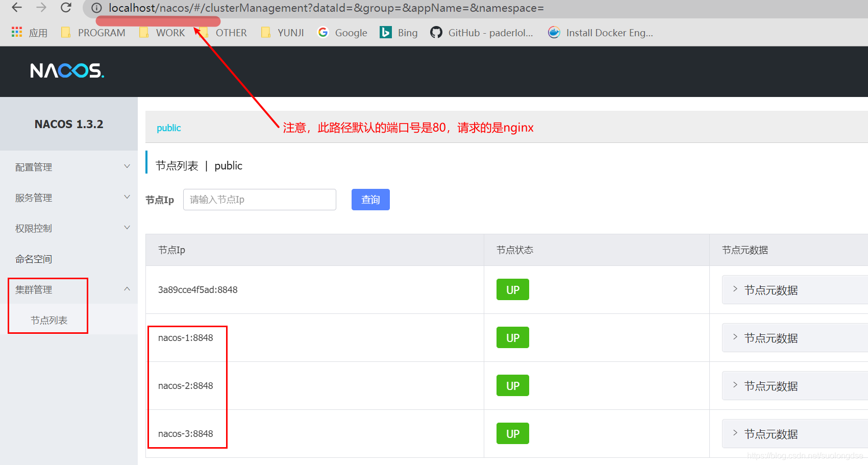Screen dimensions: 868x465
Task: Click UP status of nacos-1:8848
Action: click(513, 337)
